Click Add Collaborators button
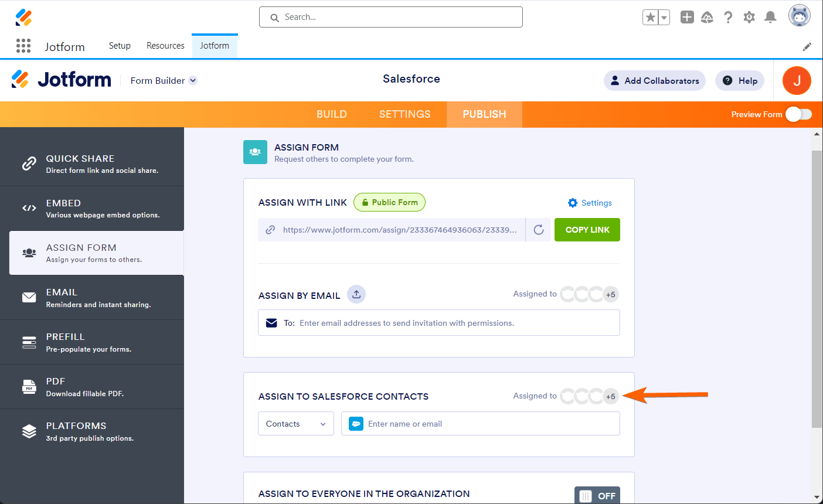 (655, 81)
